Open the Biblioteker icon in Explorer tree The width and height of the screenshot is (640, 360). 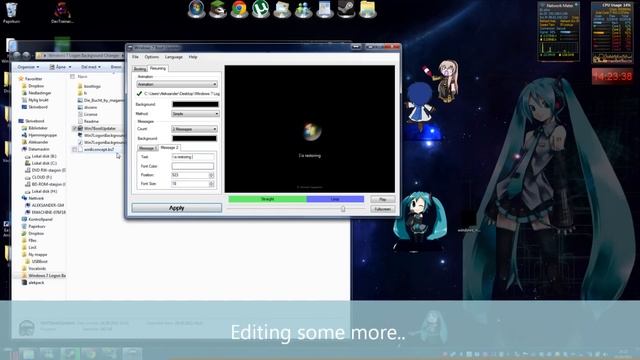pos(24,128)
